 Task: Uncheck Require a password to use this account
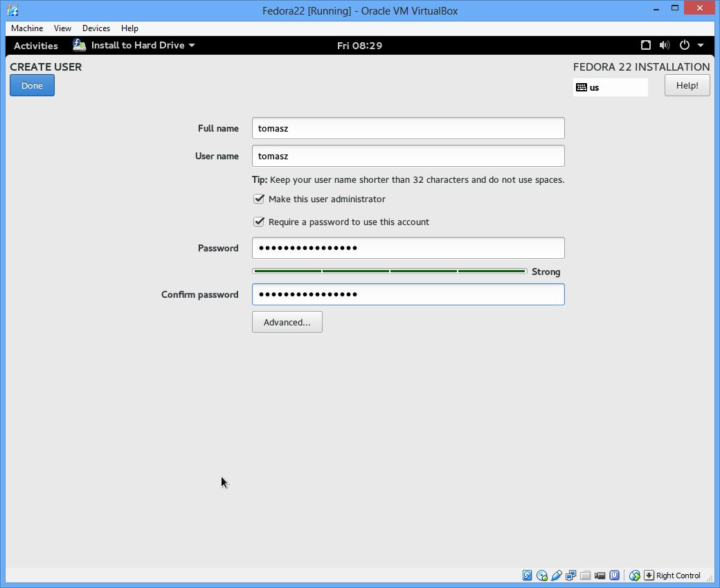(259, 222)
